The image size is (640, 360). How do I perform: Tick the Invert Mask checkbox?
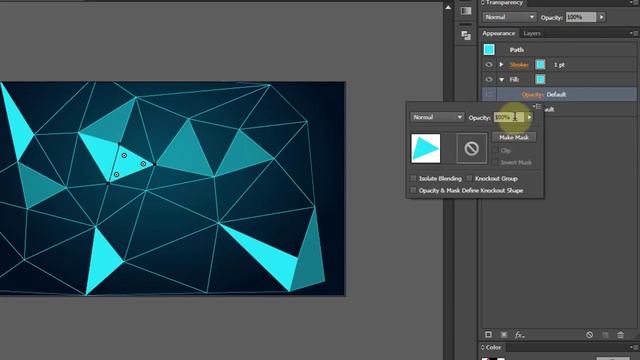(x=496, y=162)
